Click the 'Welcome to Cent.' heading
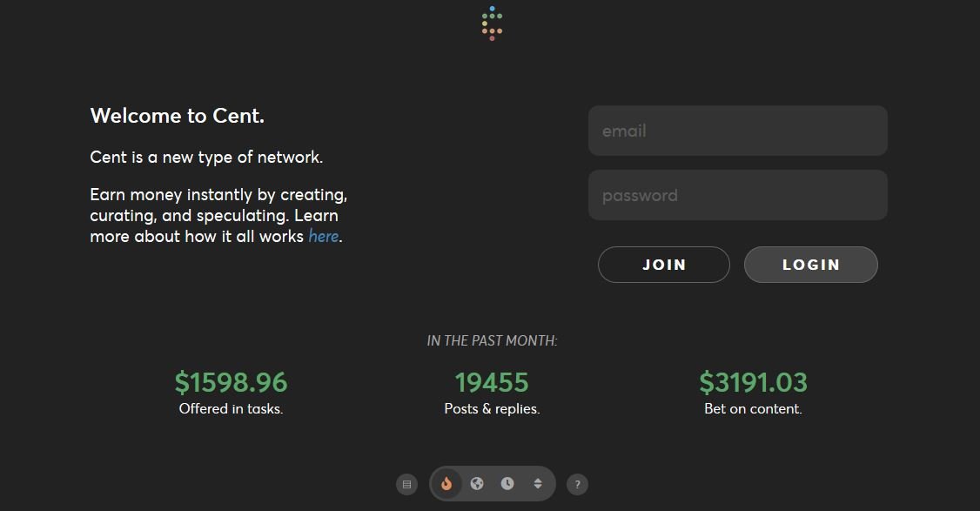980x511 pixels. [178, 116]
